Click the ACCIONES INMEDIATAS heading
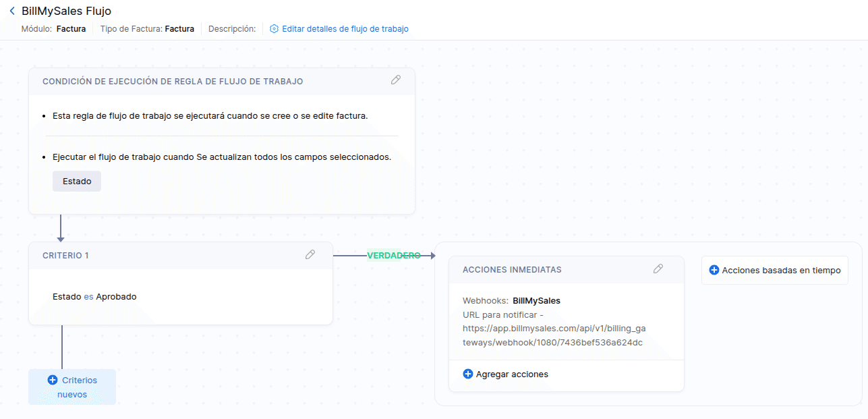This screenshot has width=868, height=419. click(512, 269)
